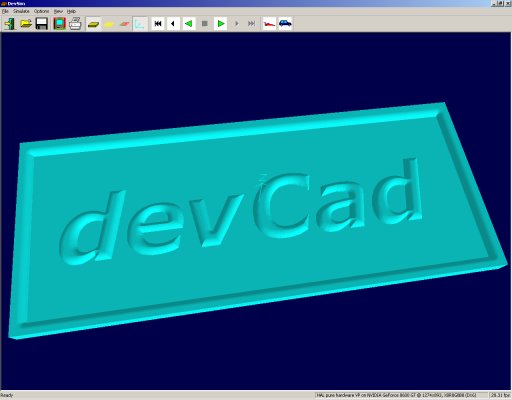
Task: Print using the printer icon
Action: pyautogui.click(x=75, y=24)
